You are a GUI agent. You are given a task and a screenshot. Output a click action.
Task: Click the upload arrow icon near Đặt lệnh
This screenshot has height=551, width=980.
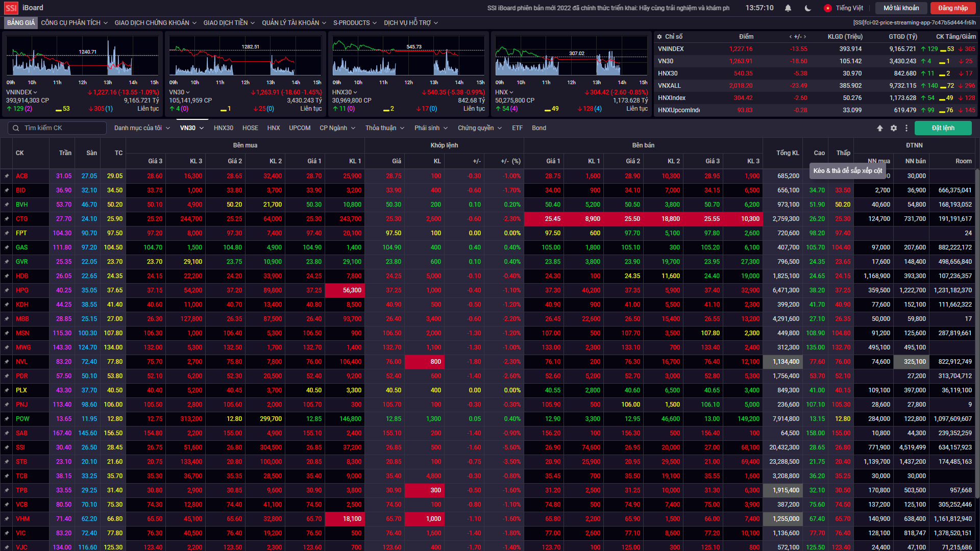[x=880, y=128]
